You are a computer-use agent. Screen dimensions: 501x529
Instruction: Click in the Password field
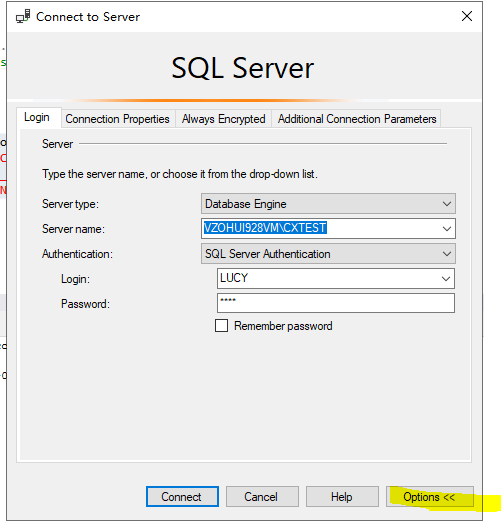336,303
